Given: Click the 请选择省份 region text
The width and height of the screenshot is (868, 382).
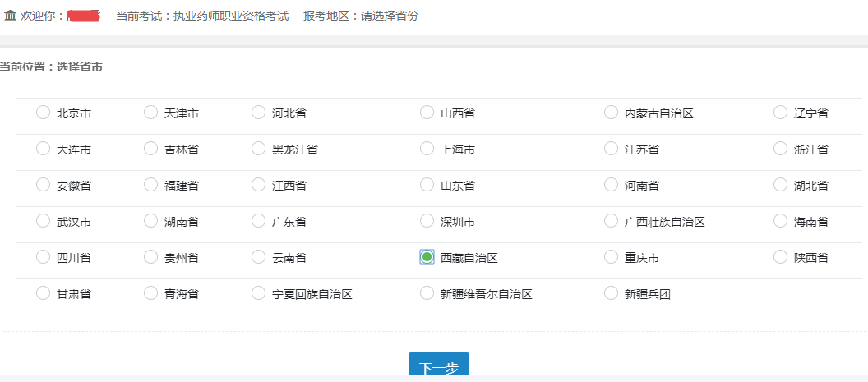Looking at the screenshot, I should coord(390,16).
